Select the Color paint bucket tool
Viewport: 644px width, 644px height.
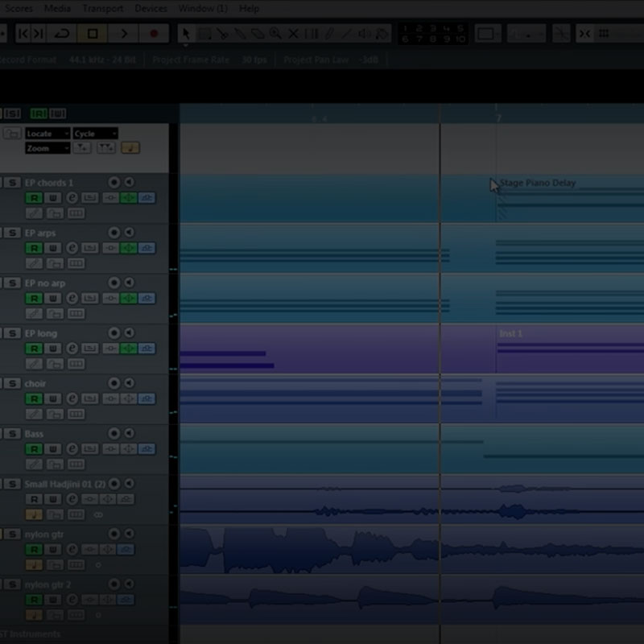point(382,34)
